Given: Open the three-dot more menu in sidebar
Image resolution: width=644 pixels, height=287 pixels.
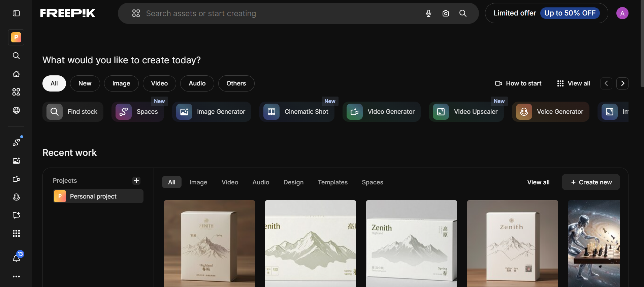Looking at the screenshot, I should pos(16,277).
